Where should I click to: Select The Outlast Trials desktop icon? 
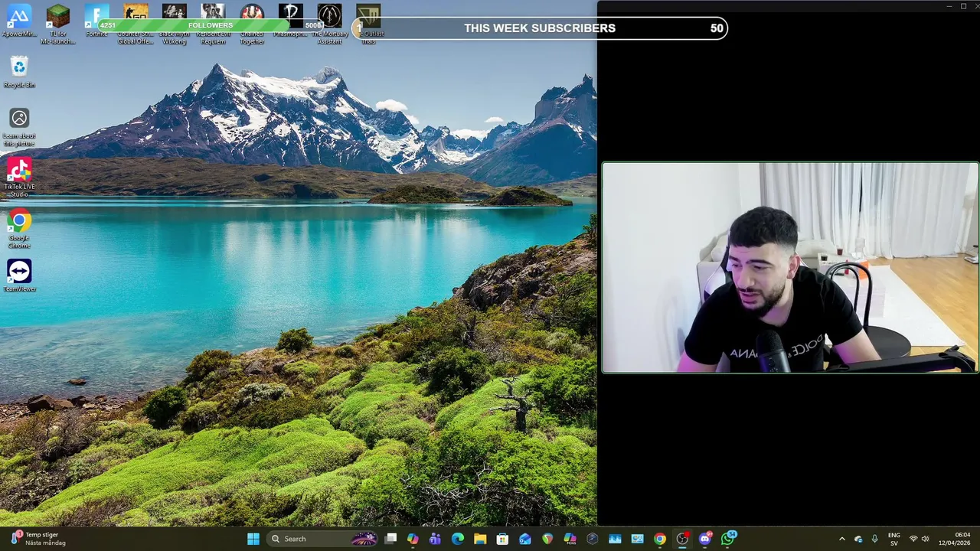click(368, 24)
